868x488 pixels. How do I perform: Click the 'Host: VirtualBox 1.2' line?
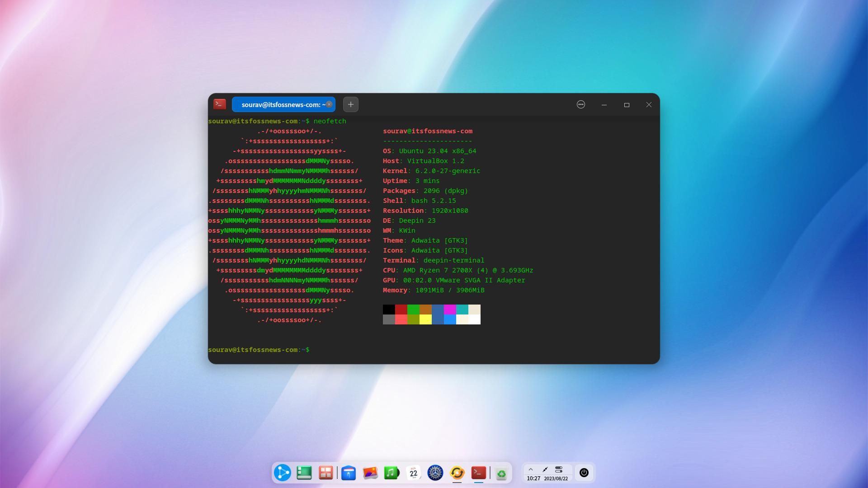(x=424, y=161)
